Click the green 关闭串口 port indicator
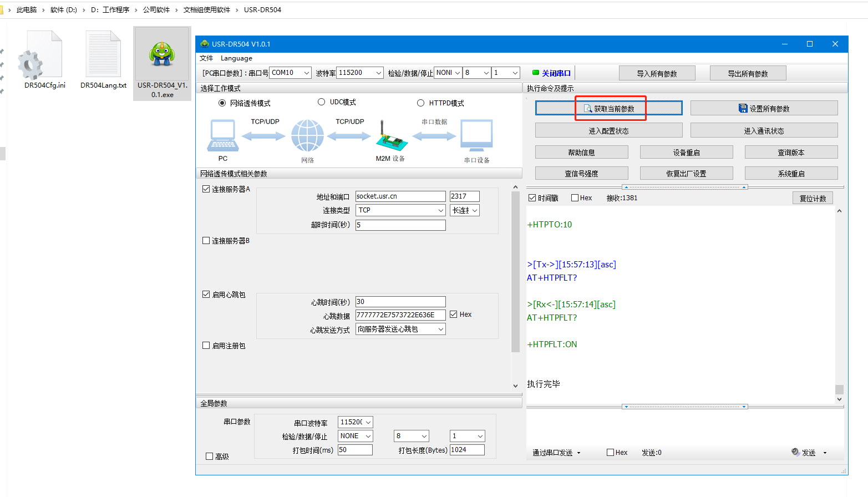The height and width of the screenshot is (497, 868). [536, 73]
